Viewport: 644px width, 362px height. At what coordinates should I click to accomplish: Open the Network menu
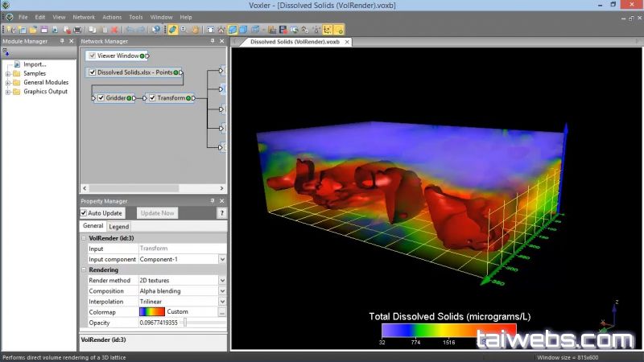(83, 17)
